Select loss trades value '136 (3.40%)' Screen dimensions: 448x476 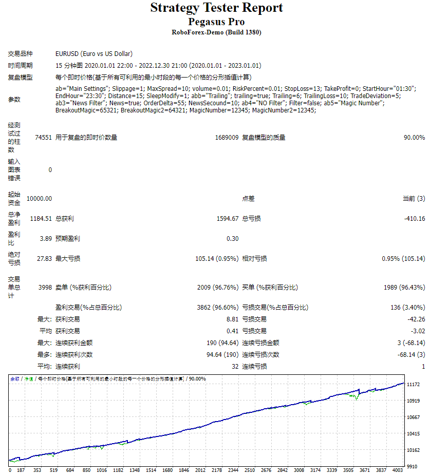407,307
